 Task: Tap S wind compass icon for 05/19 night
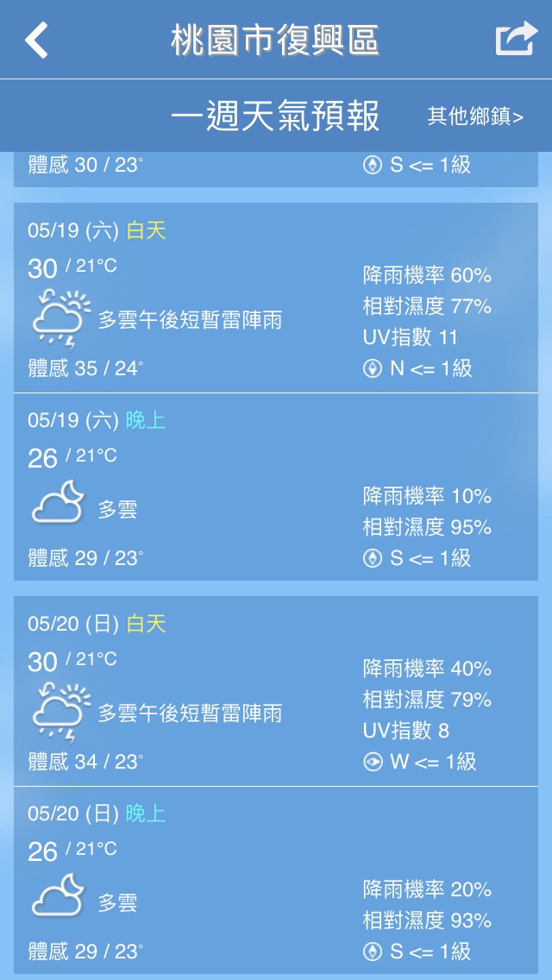[x=373, y=558]
